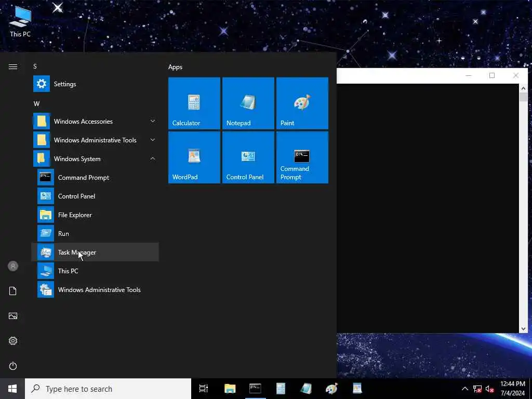Viewport: 532px width, 399px height.
Task: Click the Power icon in Start sidebar
Action: (13, 366)
